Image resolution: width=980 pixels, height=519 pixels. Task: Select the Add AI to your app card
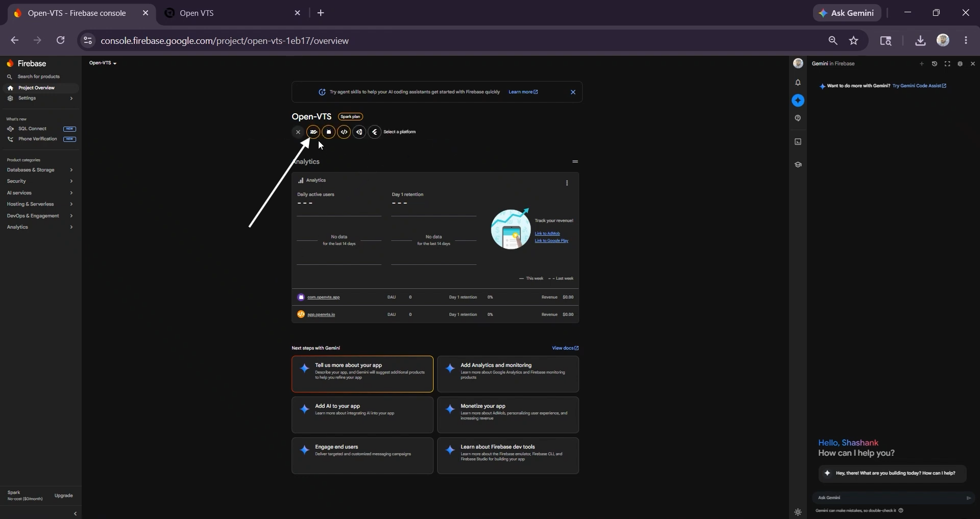coord(363,415)
